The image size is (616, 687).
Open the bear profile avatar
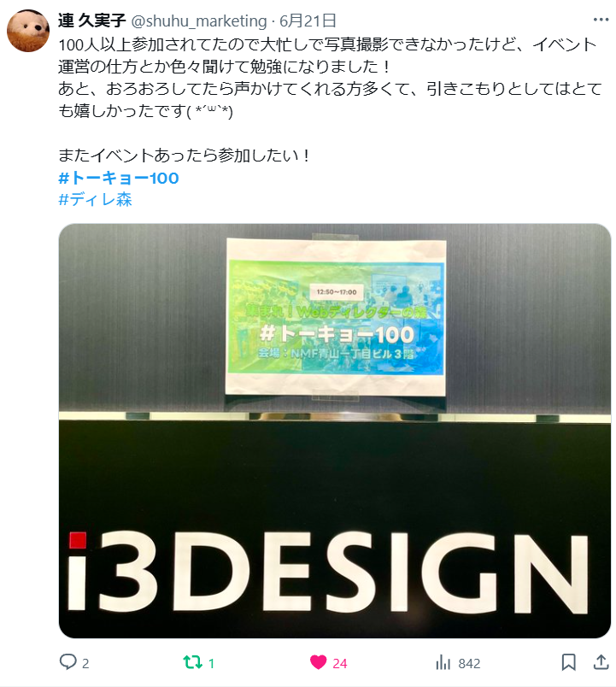(28, 31)
